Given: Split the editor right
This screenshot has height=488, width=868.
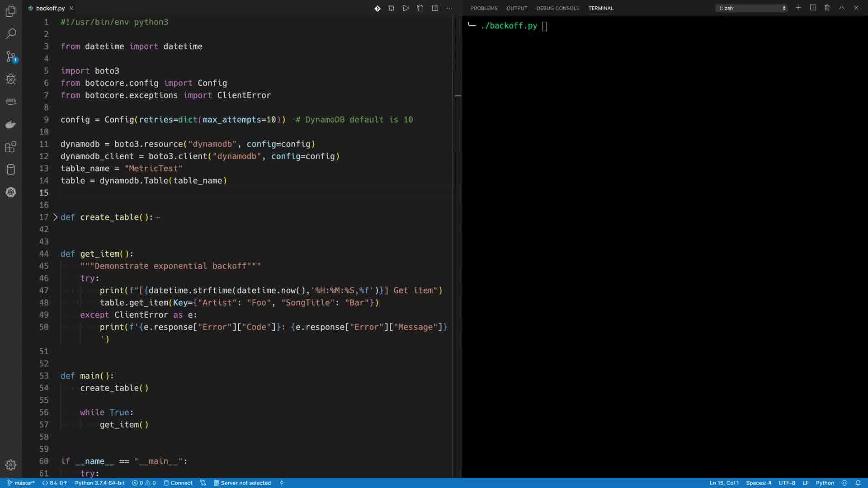Looking at the screenshot, I should click(435, 8).
